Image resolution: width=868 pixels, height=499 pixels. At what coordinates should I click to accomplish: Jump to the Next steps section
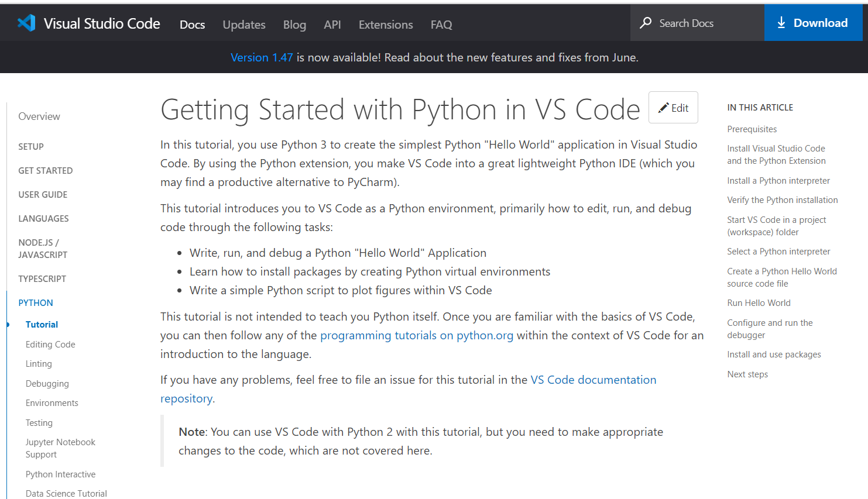pos(747,374)
